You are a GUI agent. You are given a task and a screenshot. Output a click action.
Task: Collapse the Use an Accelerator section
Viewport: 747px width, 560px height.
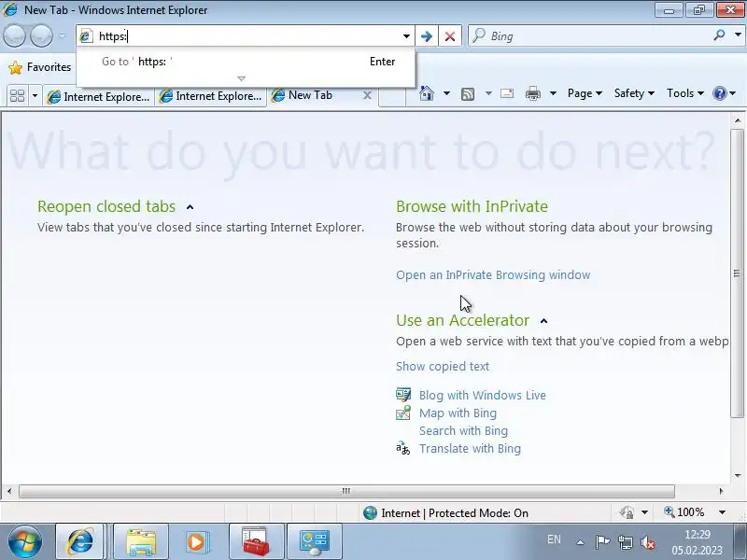pyautogui.click(x=544, y=321)
